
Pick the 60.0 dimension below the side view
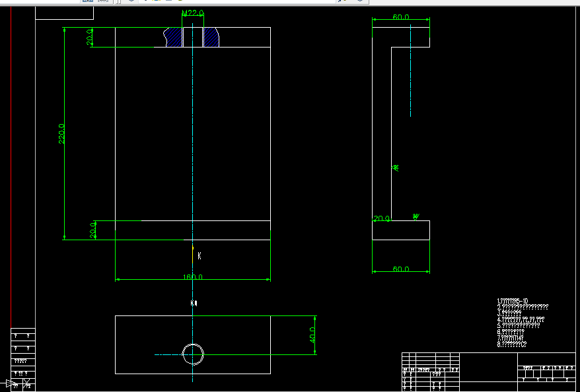401,269
